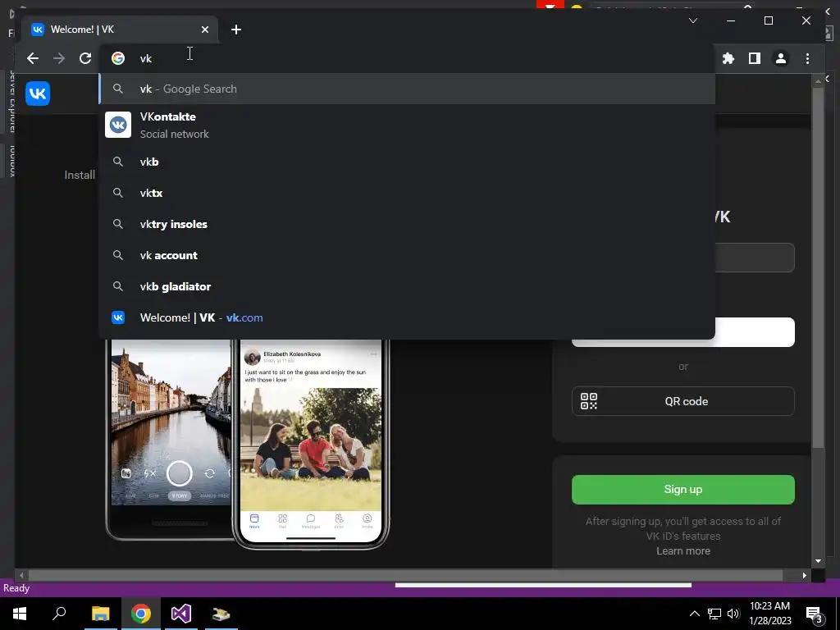840x630 pixels.
Task: Click the phone or email input field
Action: click(x=755, y=257)
